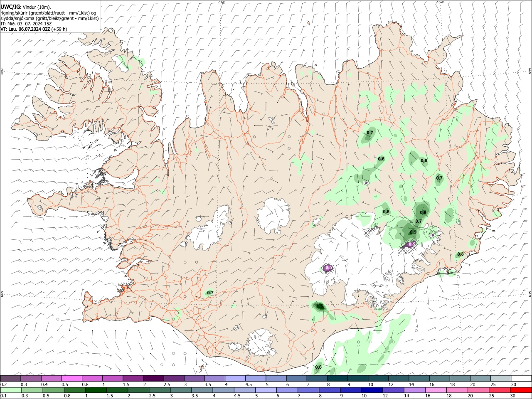
Task: Pick the deep blue swatch labeled 10 in lower legend
Action: click(372, 390)
